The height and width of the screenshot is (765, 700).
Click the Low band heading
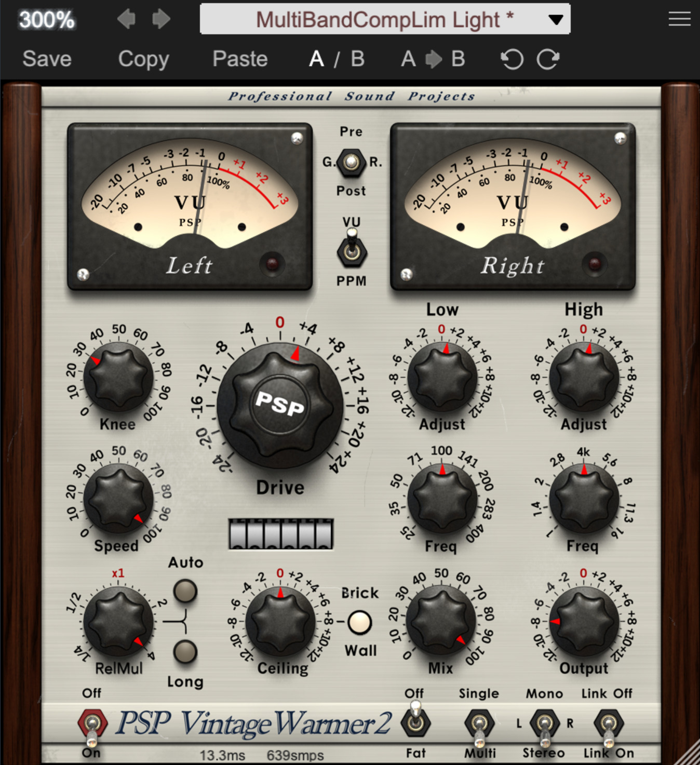(442, 310)
